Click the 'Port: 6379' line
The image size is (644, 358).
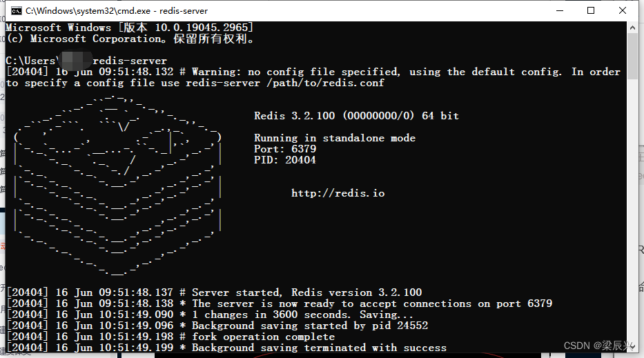point(285,148)
